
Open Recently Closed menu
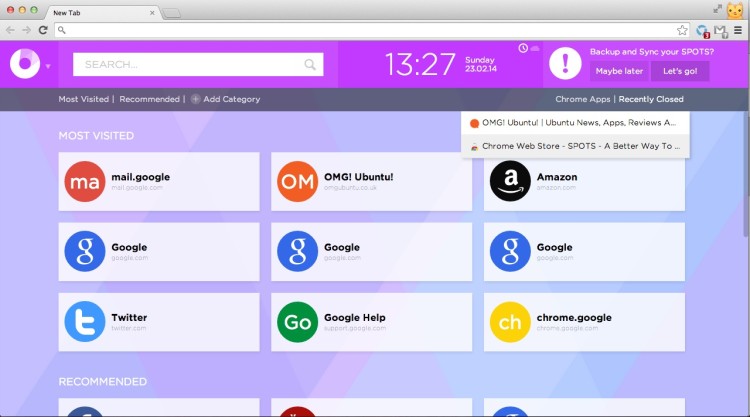[651, 99]
